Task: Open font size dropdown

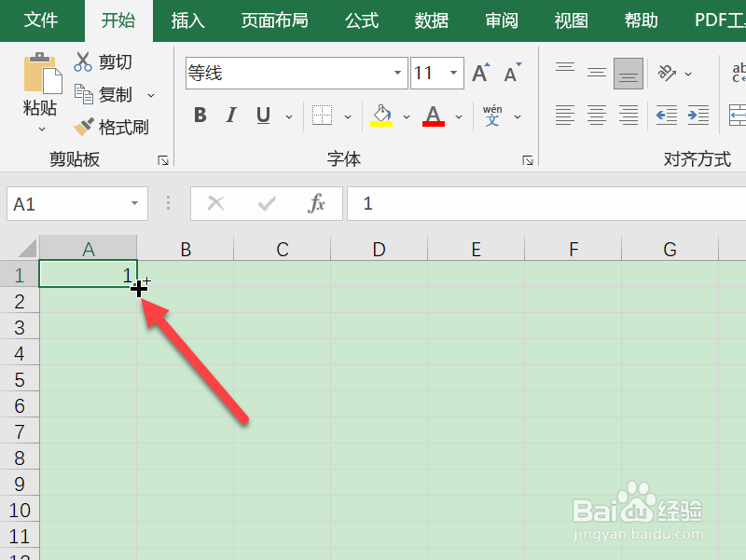Action: [x=453, y=73]
